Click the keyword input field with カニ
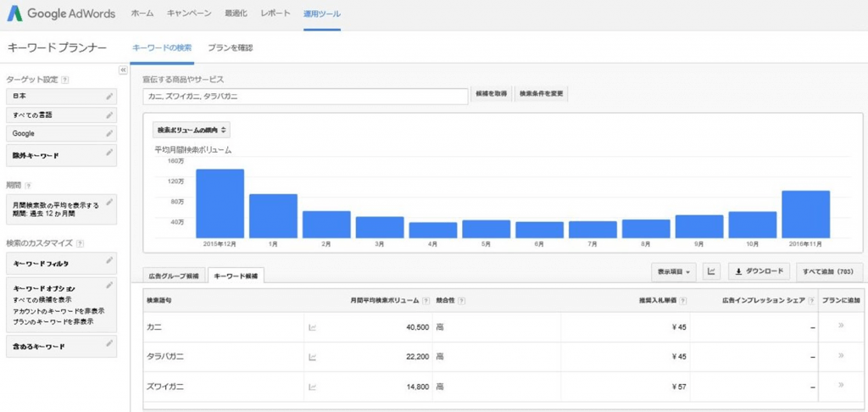The width and height of the screenshot is (868, 412). point(305,96)
